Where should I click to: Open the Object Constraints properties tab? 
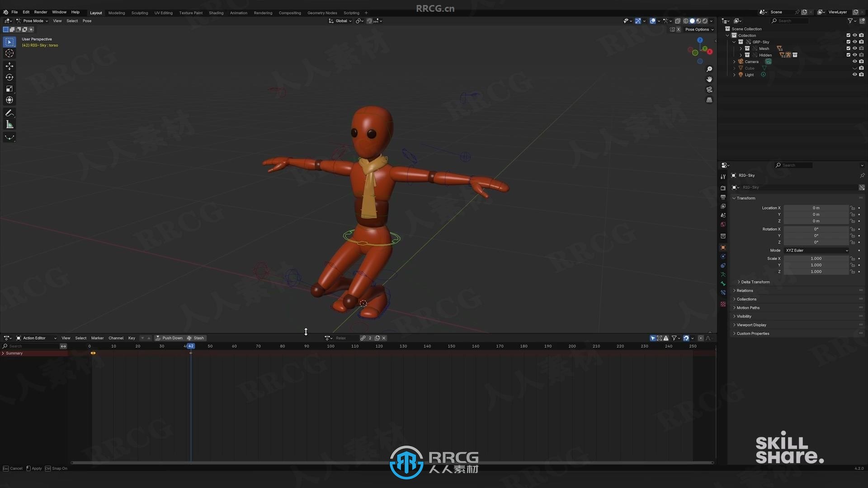tap(723, 265)
